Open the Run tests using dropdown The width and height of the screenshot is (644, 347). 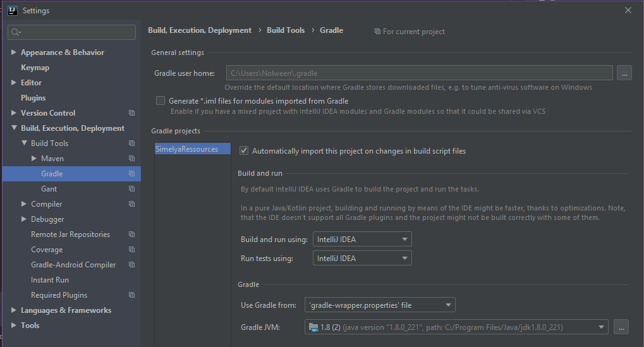tap(362, 258)
